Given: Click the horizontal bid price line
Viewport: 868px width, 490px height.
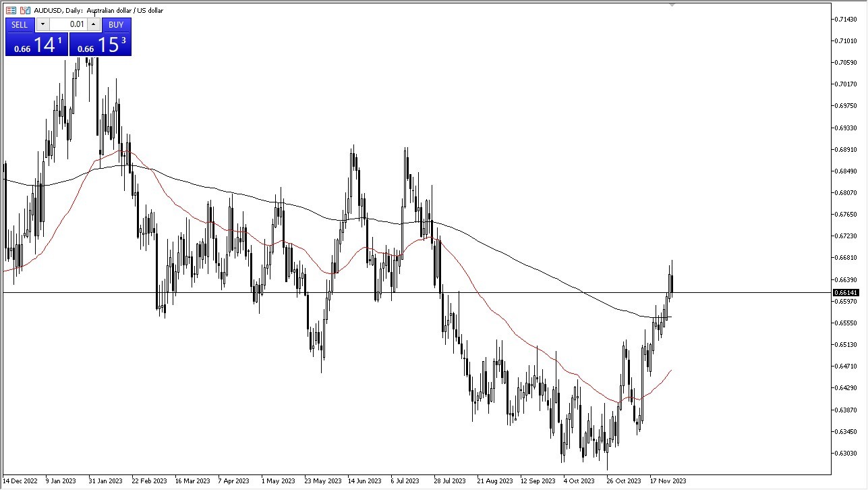Looking at the screenshot, I should (202, 292).
